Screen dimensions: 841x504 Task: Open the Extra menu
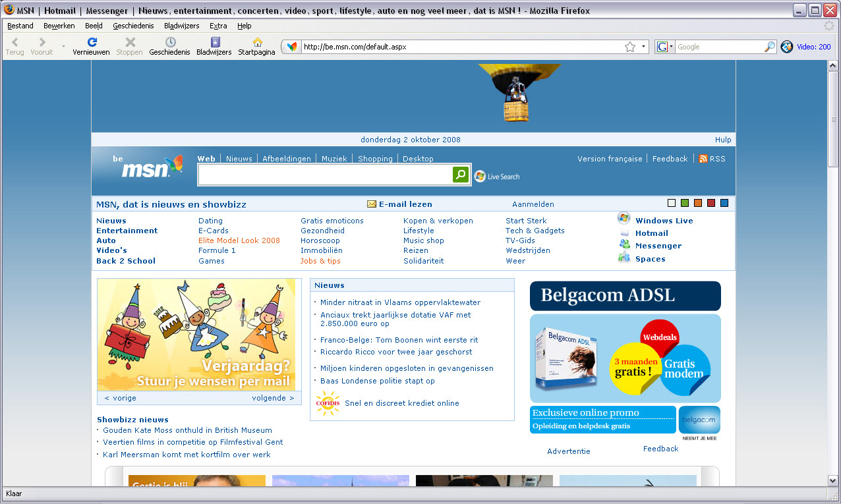218,26
